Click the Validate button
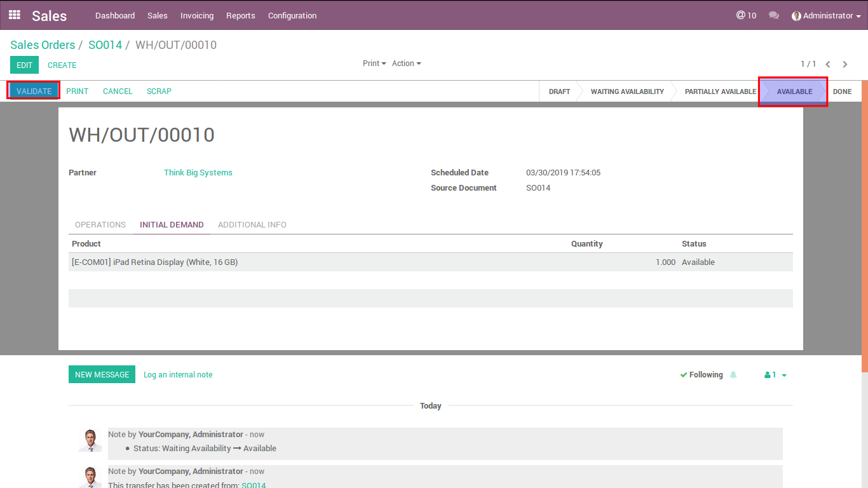 pos(34,91)
